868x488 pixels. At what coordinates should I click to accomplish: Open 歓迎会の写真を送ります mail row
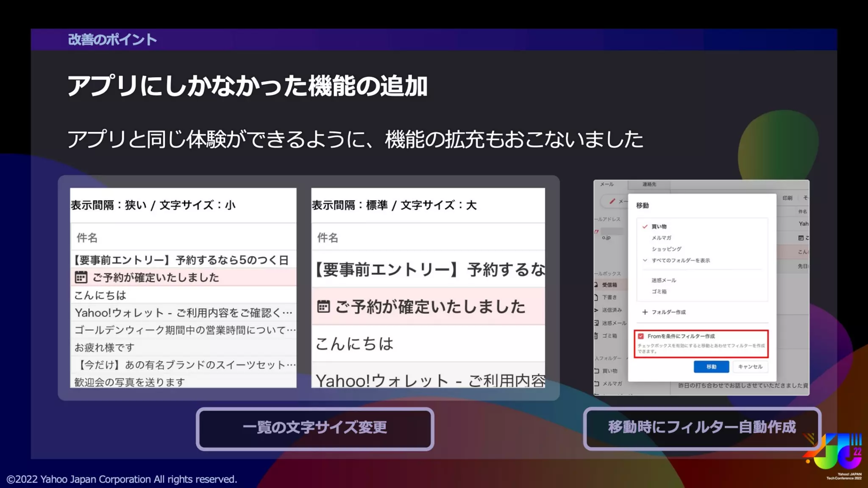point(183,382)
